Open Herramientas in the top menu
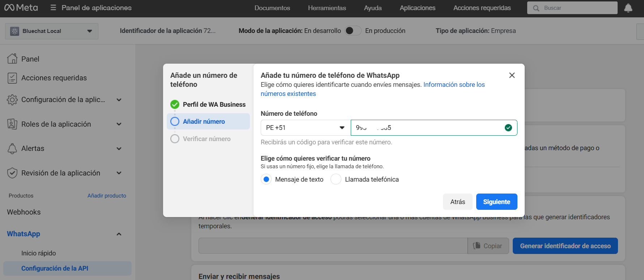The height and width of the screenshot is (280, 644). pos(327,8)
